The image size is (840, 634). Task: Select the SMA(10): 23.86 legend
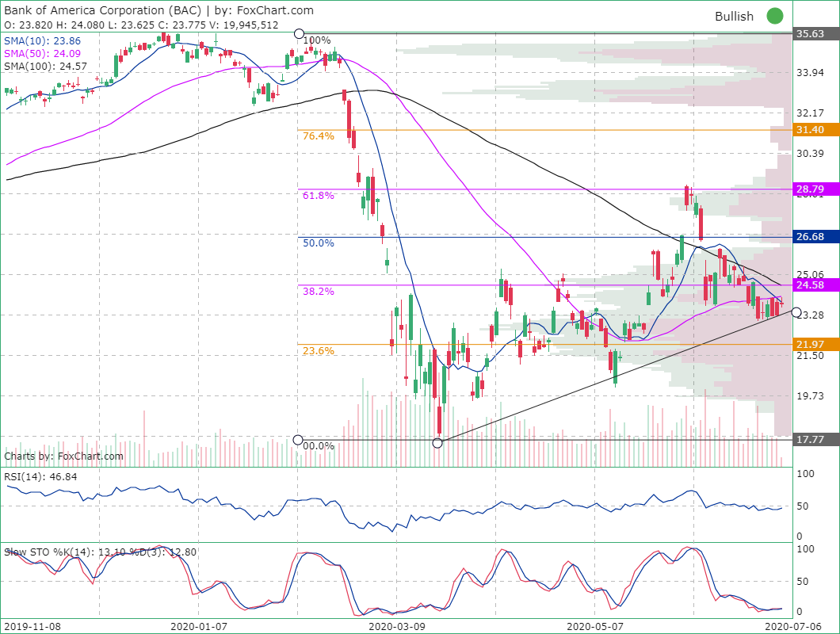coord(42,40)
